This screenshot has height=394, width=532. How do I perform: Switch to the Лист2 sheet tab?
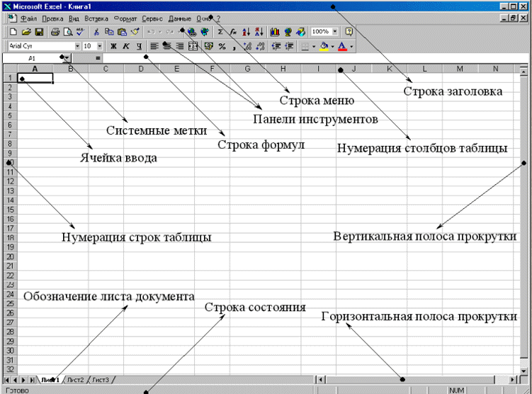(x=75, y=380)
